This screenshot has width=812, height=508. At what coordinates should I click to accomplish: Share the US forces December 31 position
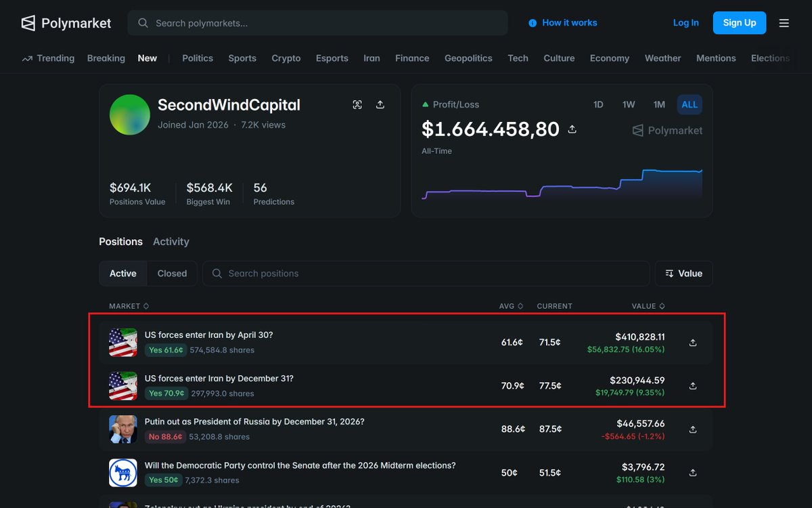pyautogui.click(x=693, y=386)
